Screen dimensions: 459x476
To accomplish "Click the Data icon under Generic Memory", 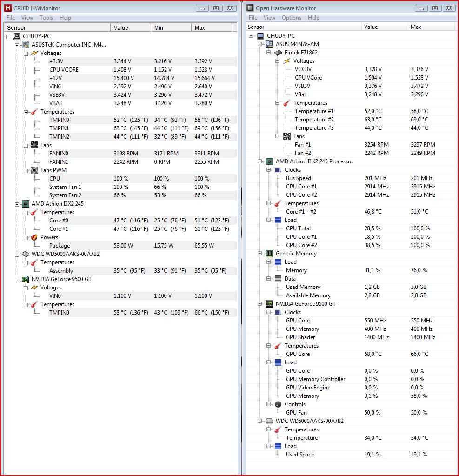I will coord(278,279).
